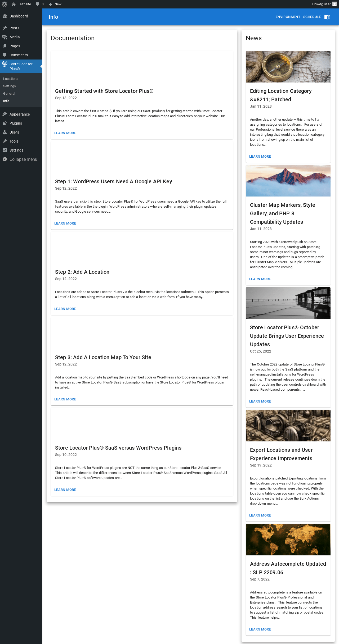Screen dimensions: 339x644
Task: Click the plus New icon in admin bar
Action: (50, 4)
